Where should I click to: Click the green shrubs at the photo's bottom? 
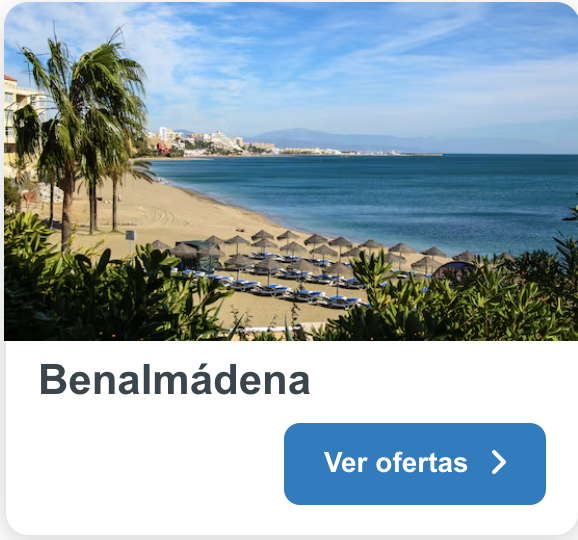click(111, 295)
